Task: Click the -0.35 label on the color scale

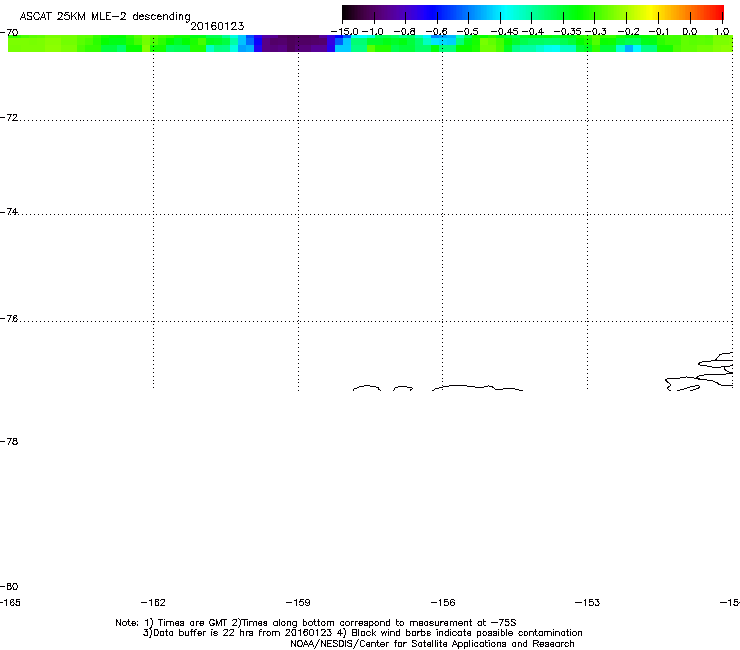Action: [567, 32]
